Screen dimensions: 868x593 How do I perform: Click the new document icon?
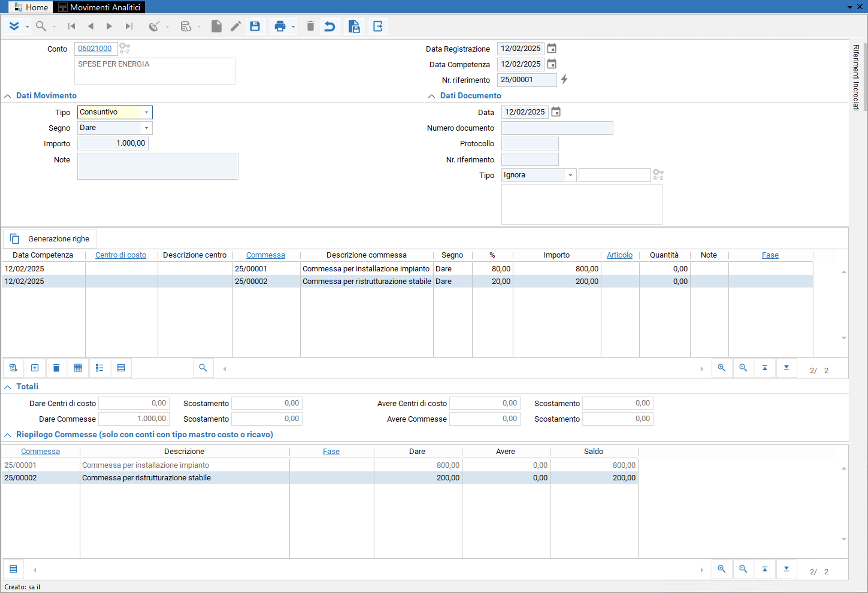point(216,26)
